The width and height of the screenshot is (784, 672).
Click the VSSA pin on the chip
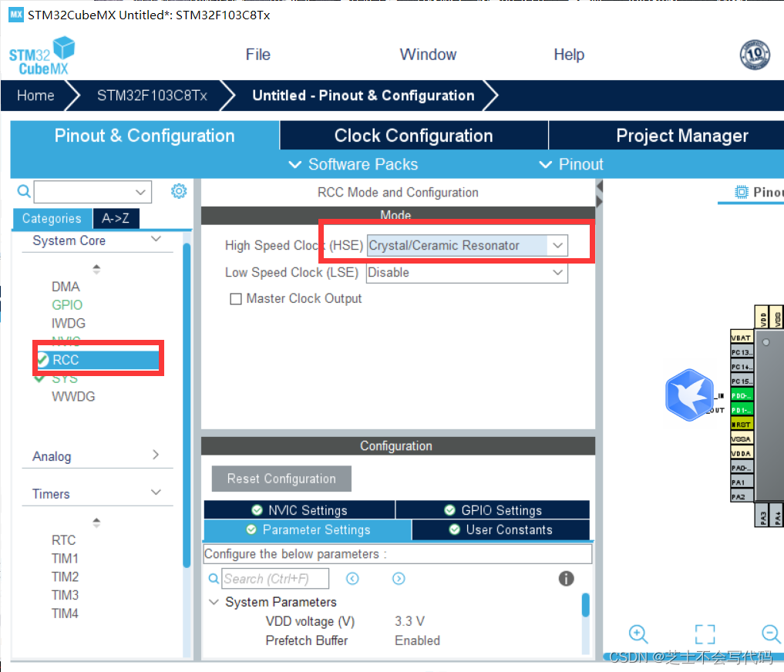[742, 439]
